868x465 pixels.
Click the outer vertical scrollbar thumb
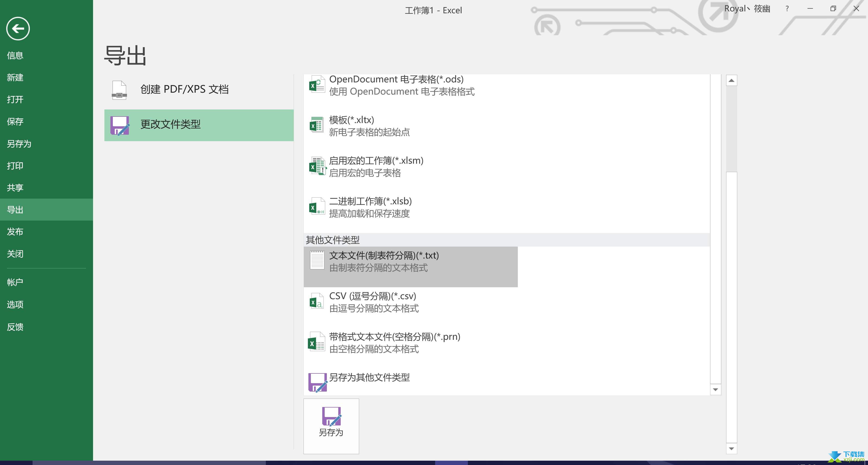[x=731, y=307]
